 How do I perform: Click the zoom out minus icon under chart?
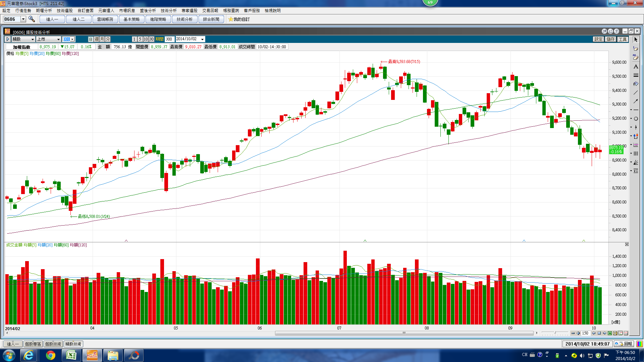click(573, 333)
